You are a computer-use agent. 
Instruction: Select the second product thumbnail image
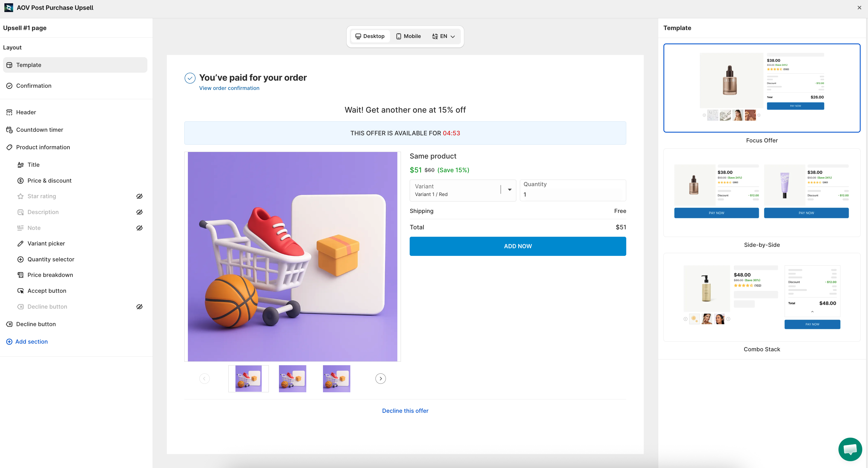293,379
